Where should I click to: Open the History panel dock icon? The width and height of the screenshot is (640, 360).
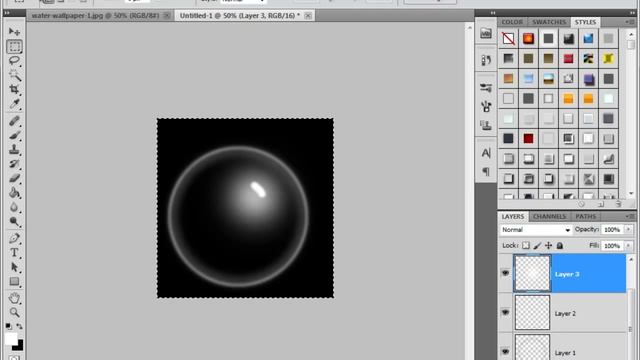pos(486,60)
